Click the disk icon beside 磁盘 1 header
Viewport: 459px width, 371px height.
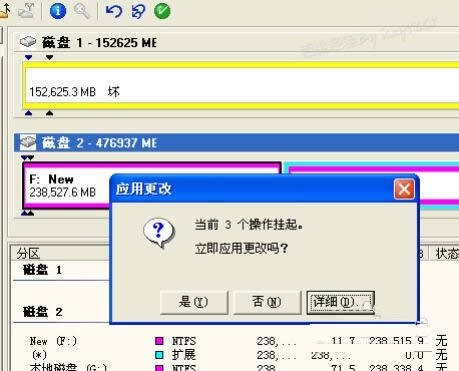point(28,42)
